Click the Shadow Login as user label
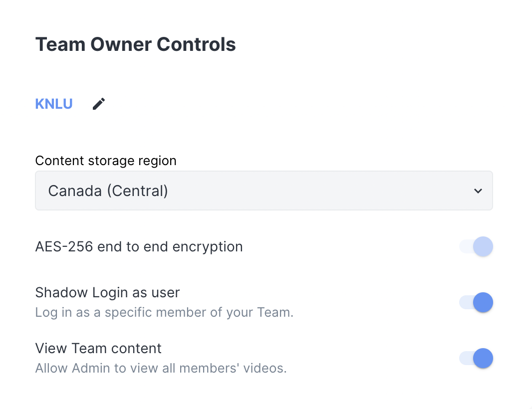Viewport: 532px width, 409px height. pos(107,292)
